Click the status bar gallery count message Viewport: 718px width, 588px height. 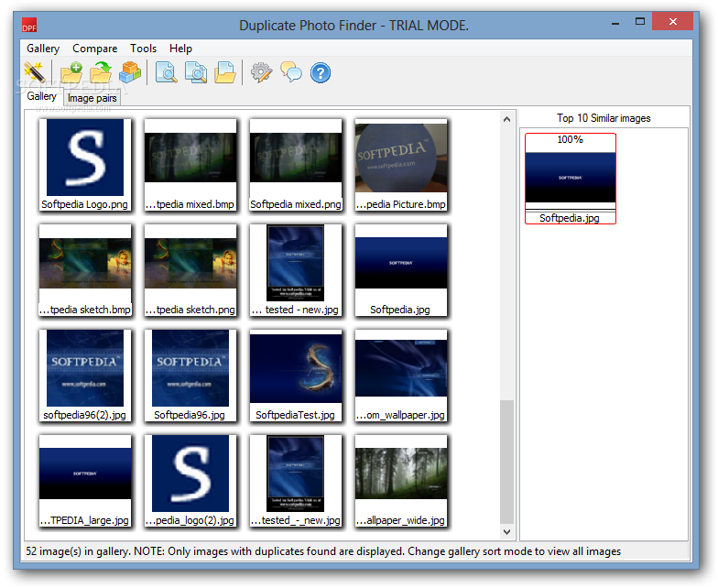click(x=323, y=551)
